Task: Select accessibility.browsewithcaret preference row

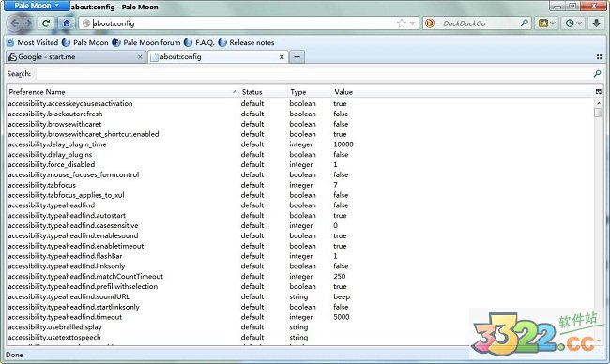Action: (x=300, y=124)
